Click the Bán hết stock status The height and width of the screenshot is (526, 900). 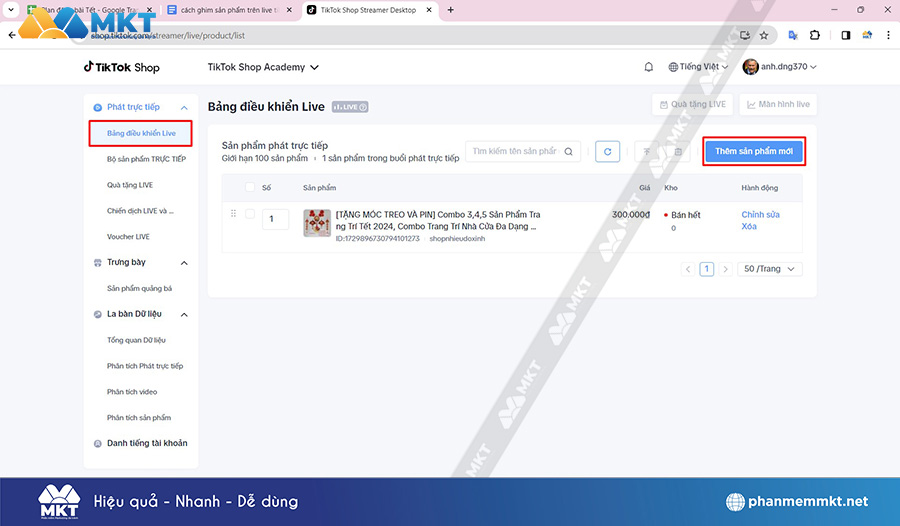tap(686, 215)
